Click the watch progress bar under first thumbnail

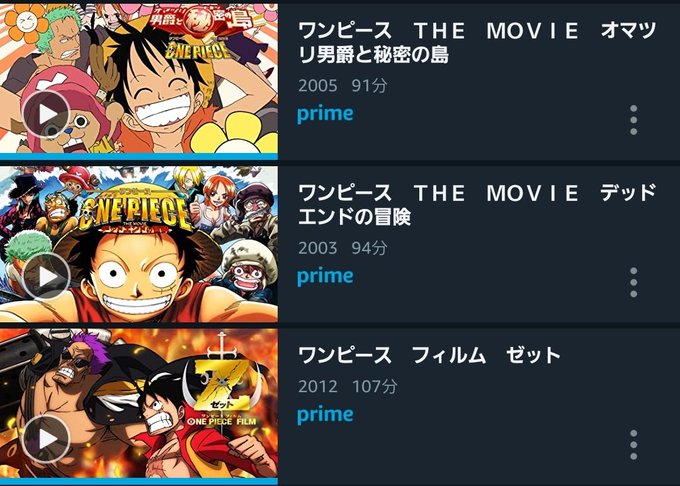click(x=139, y=157)
